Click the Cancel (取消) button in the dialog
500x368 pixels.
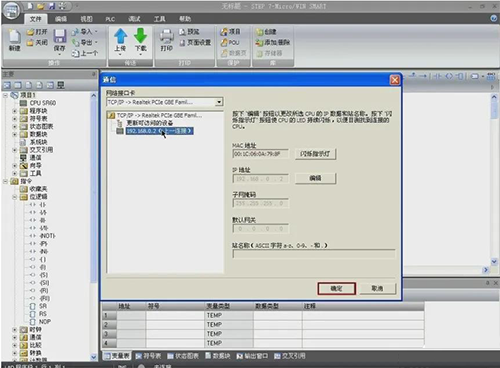coord(377,288)
